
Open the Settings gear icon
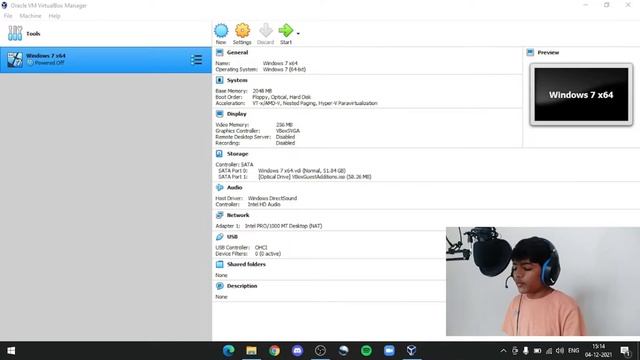242,31
